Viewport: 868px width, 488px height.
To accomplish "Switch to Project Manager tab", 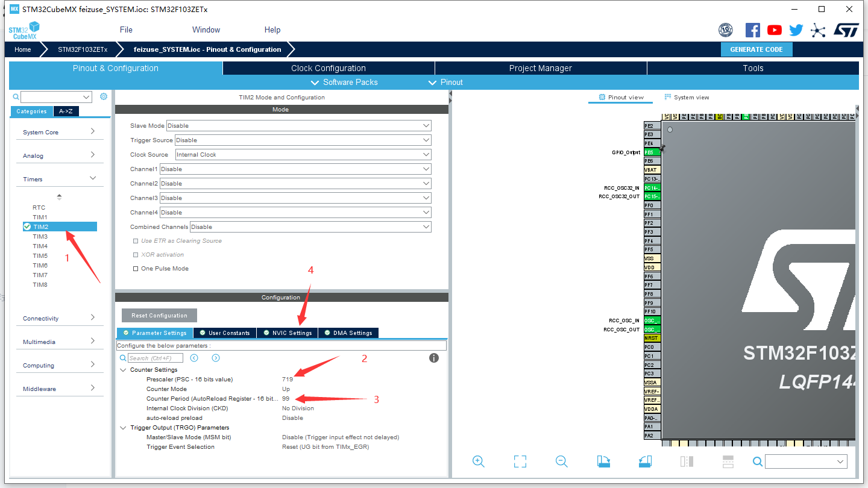I will point(541,68).
